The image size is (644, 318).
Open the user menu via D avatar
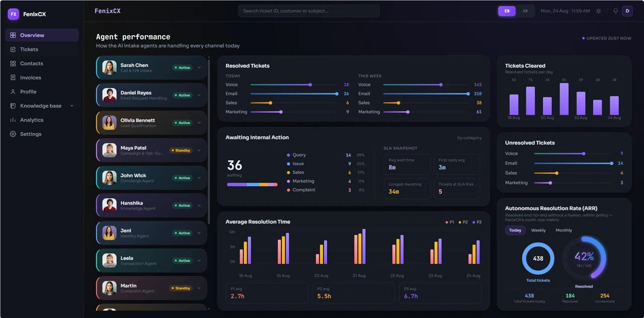coord(627,11)
